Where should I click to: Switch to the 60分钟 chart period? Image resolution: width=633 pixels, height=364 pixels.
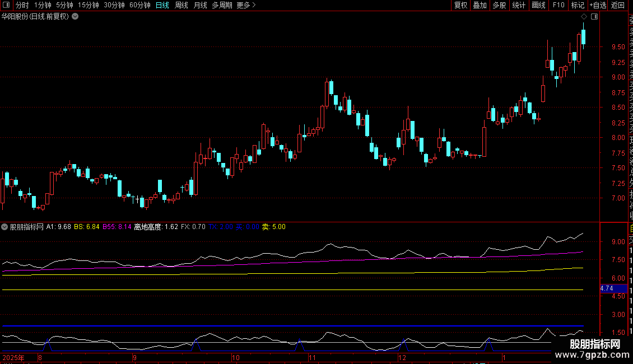coord(139,5)
